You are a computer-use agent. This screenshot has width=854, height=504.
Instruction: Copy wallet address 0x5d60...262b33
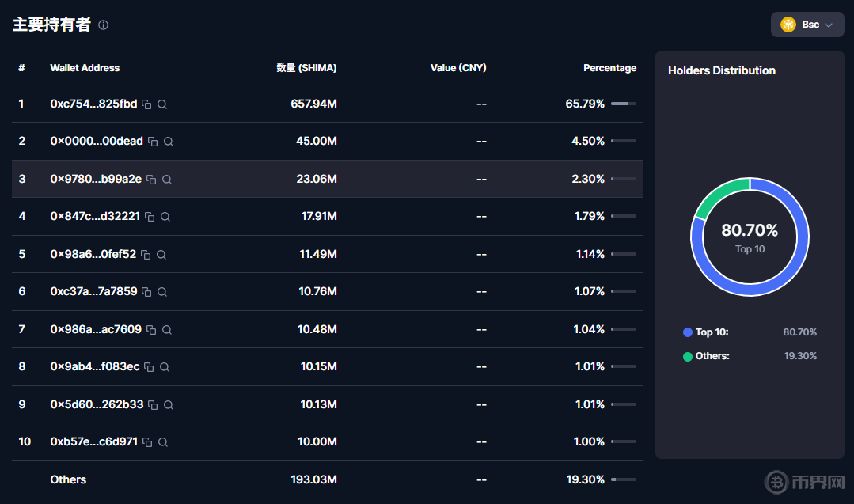pos(153,405)
